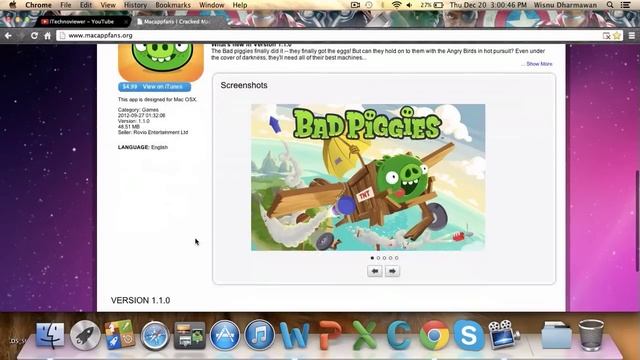This screenshot has width=640, height=360.
Task: Open the Bookmarks menu
Action: click(173, 5)
